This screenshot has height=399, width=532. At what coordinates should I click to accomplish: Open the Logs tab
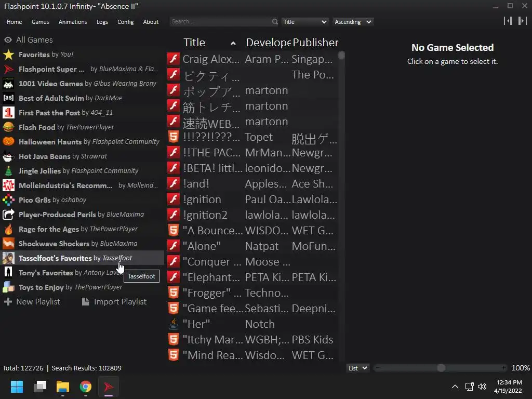pyautogui.click(x=102, y=22)
